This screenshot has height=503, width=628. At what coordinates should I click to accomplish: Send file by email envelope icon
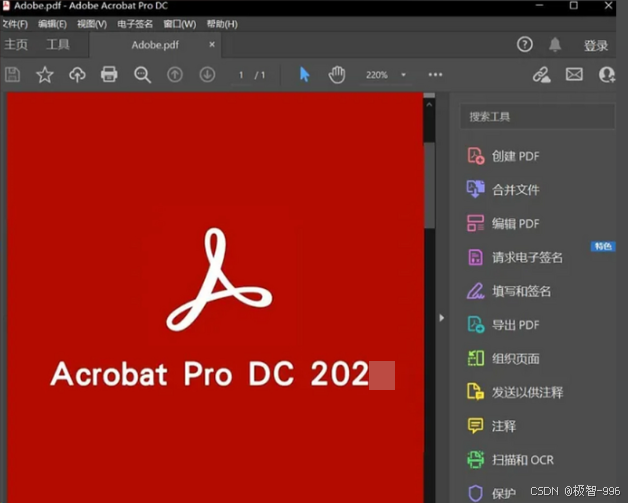[574, 74]
